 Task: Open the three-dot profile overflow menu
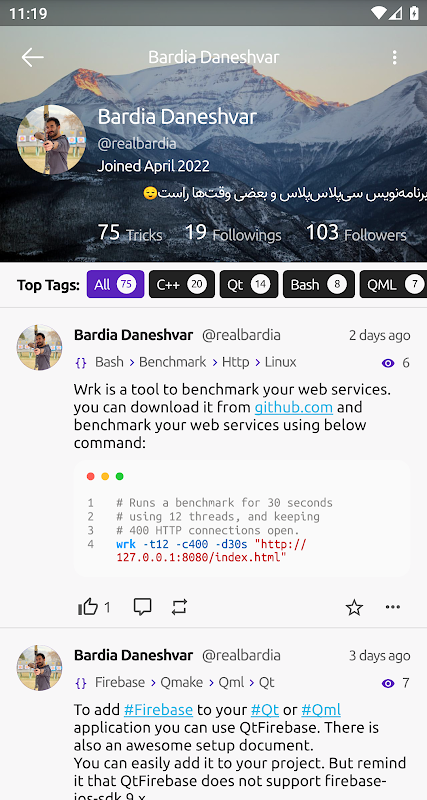(x=394, y=57)
